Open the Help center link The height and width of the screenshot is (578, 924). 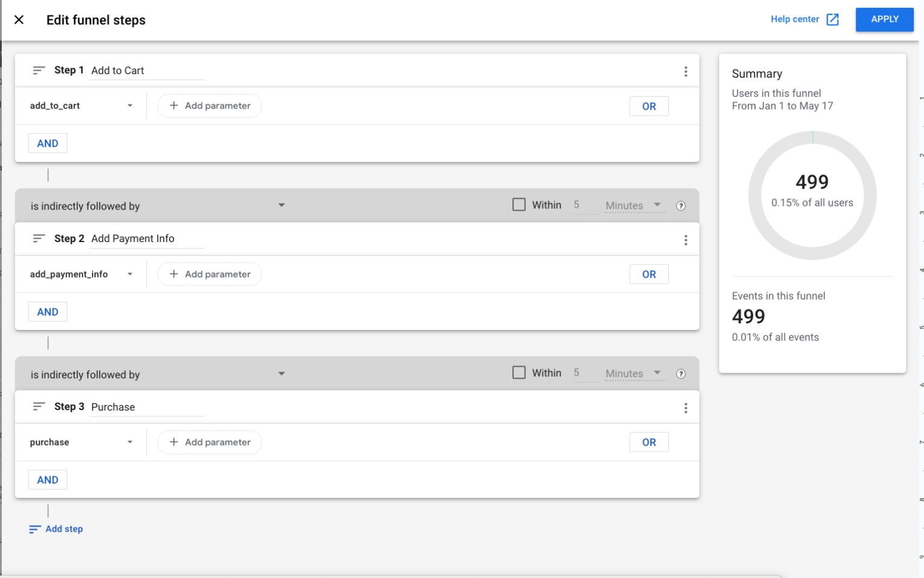pyautogui.click(x=795, y=19)
